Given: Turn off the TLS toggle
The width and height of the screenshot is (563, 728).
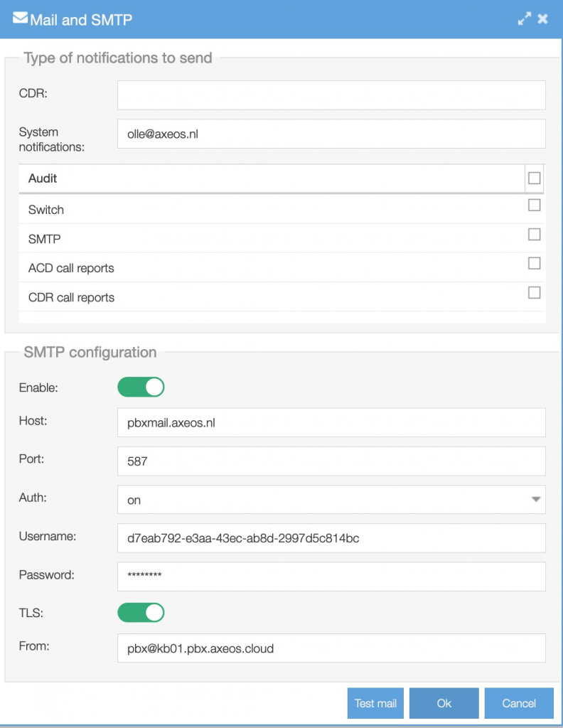Looking at the screenshot, I should (x=141, y=612).
